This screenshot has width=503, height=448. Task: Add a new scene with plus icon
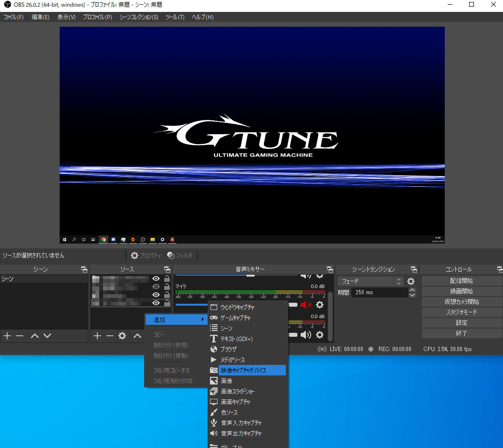click(x=7, y=336)
